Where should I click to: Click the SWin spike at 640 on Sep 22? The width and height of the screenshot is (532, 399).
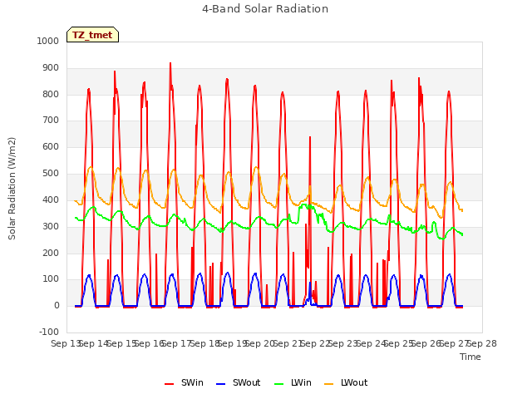coord(310,137)
